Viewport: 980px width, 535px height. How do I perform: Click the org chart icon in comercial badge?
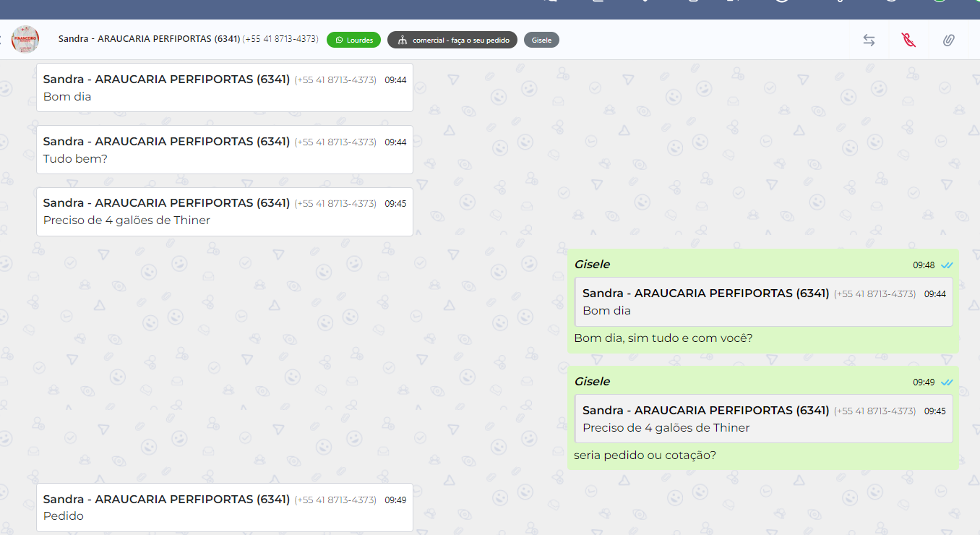pyautogui.click(x=402, y=40)
